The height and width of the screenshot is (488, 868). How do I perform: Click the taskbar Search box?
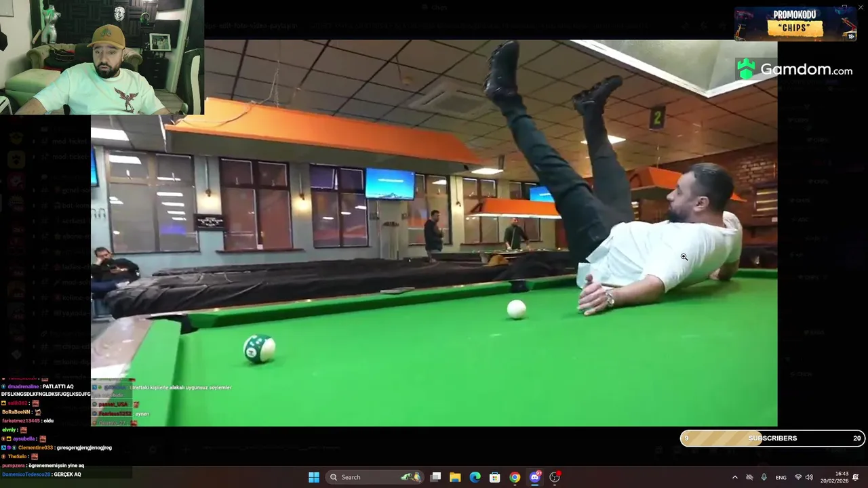[375, 477]
